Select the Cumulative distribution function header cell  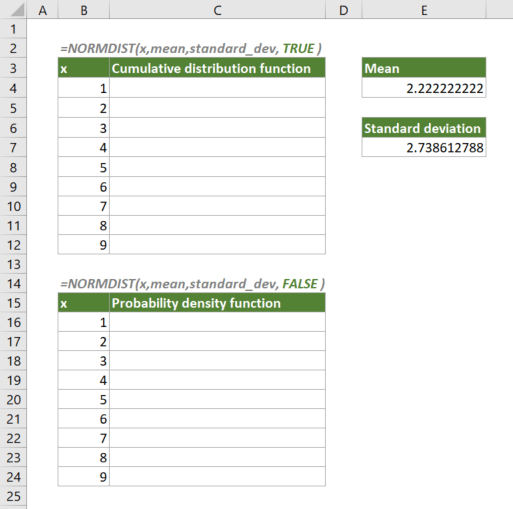(x=217, y=68)
